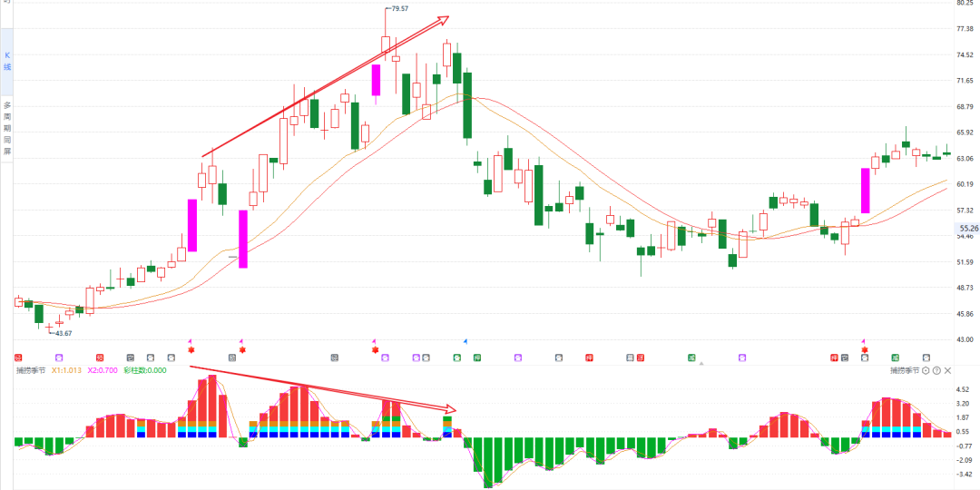The image size is (980, 490).
Task: Click the rightmost gray event marker icon
Action: pyautogui.click(x=926, y=358)
